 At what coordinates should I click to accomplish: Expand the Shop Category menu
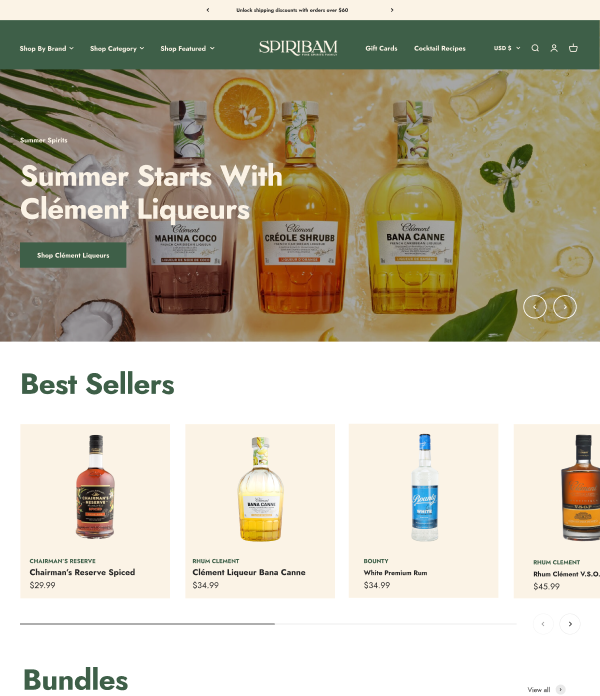point(117,48)
